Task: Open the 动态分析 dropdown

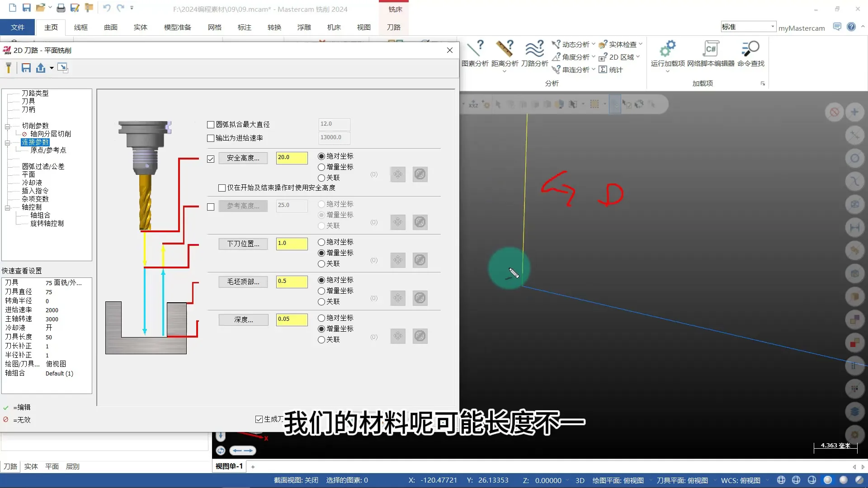Action: 593,44
